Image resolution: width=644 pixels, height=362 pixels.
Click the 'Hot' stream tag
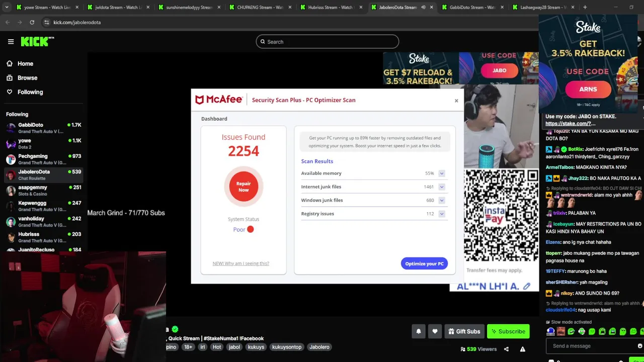[x=217, y=347]
